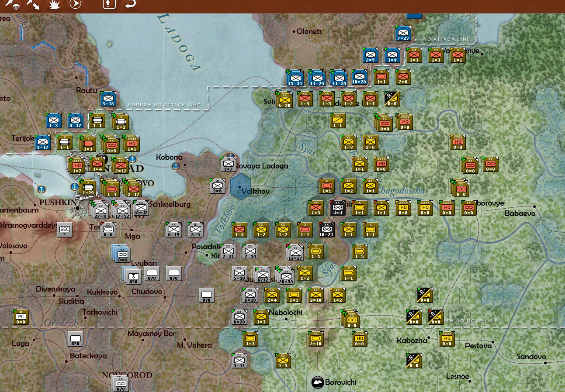
Task: Select the black unit marked 10=21
Action: pyautogui.click(x=327, y=230)
